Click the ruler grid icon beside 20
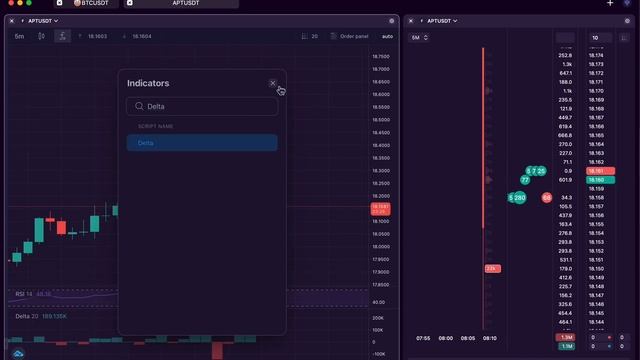The width and height of the screenshot is (640, 360). coord(304,36)
